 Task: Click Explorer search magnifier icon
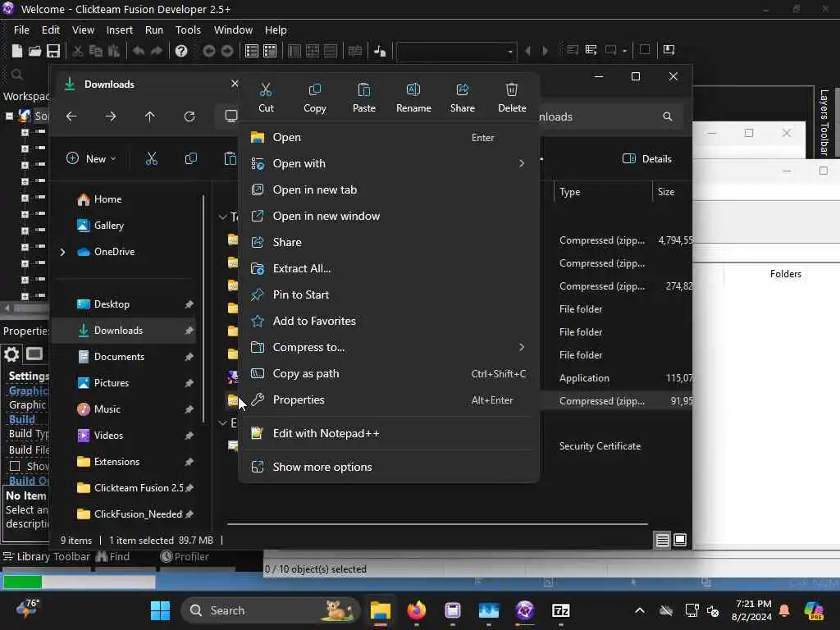(x=668, y=116)
